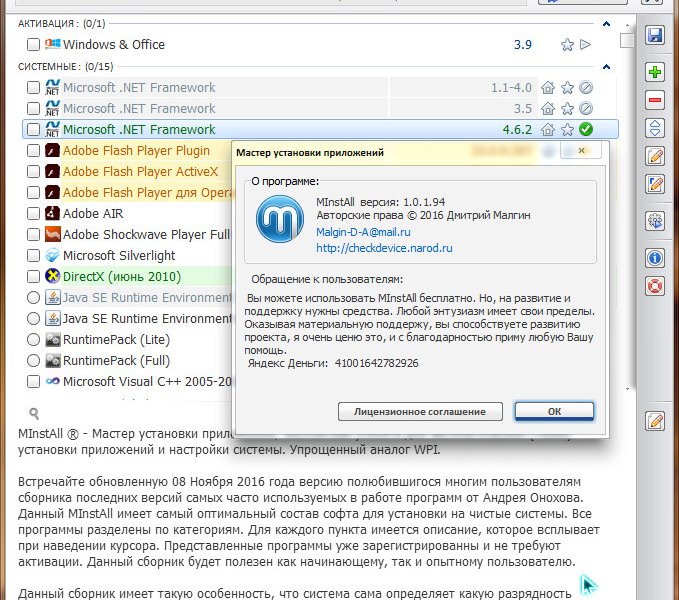
Task: Collapse the СИСТЕМНЫЕ section
Action: coord(606,67)
